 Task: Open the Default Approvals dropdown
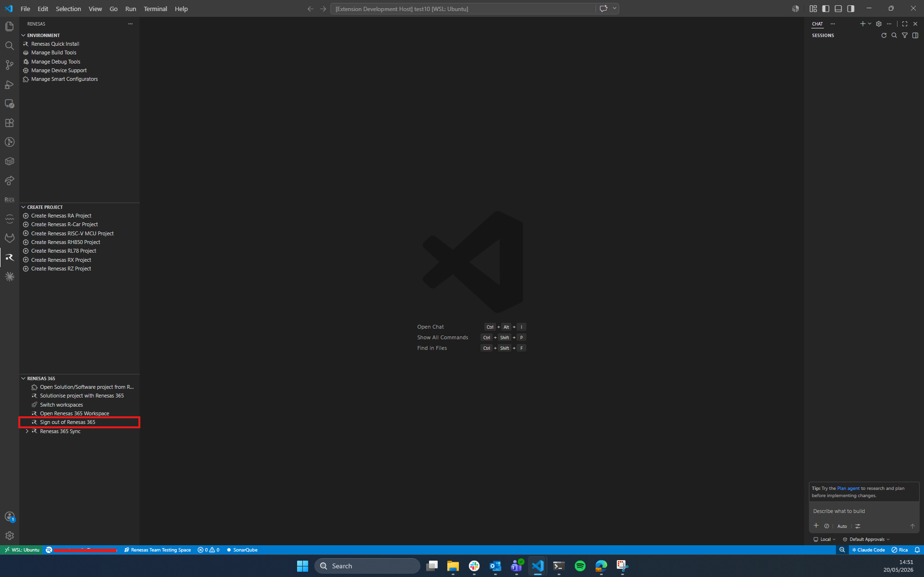866,539
